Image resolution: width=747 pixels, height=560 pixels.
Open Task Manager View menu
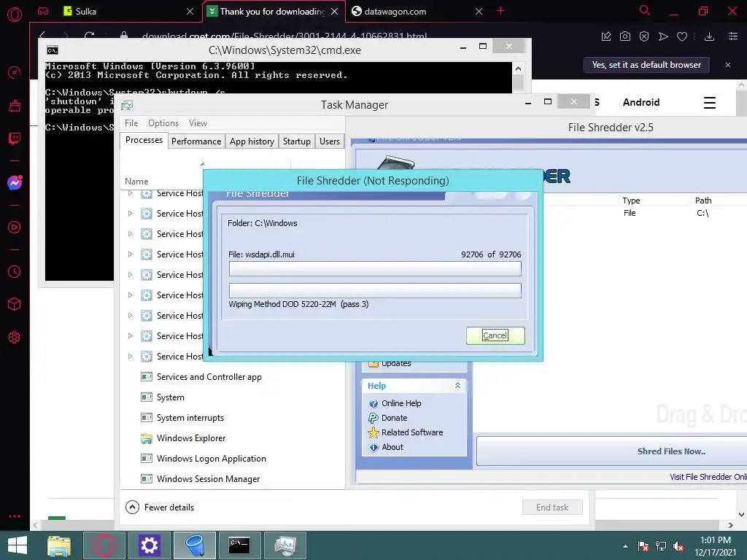198,122
